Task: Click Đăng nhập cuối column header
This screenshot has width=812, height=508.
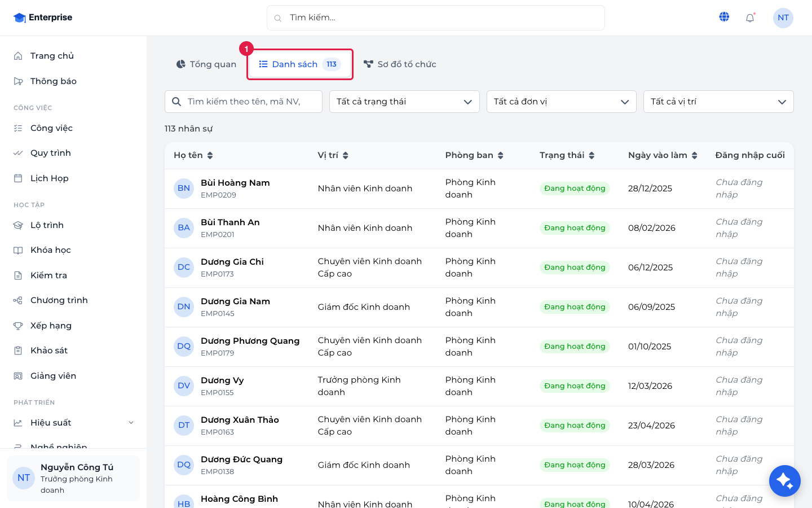Action: (x=750, y=155)
